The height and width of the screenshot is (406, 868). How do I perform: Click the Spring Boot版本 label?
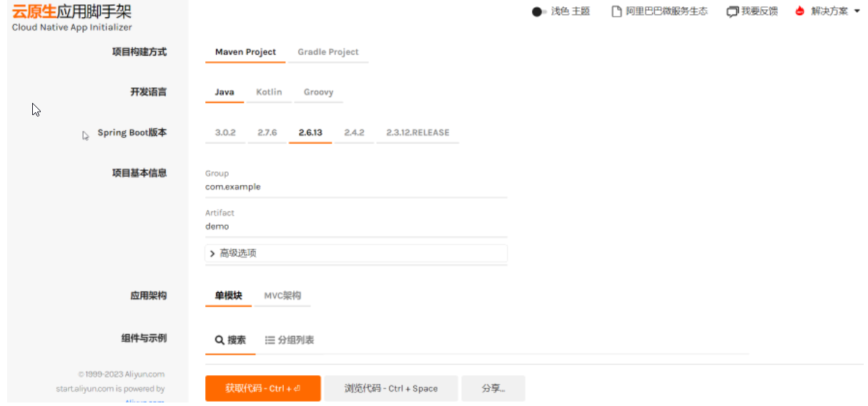(132, 133)
